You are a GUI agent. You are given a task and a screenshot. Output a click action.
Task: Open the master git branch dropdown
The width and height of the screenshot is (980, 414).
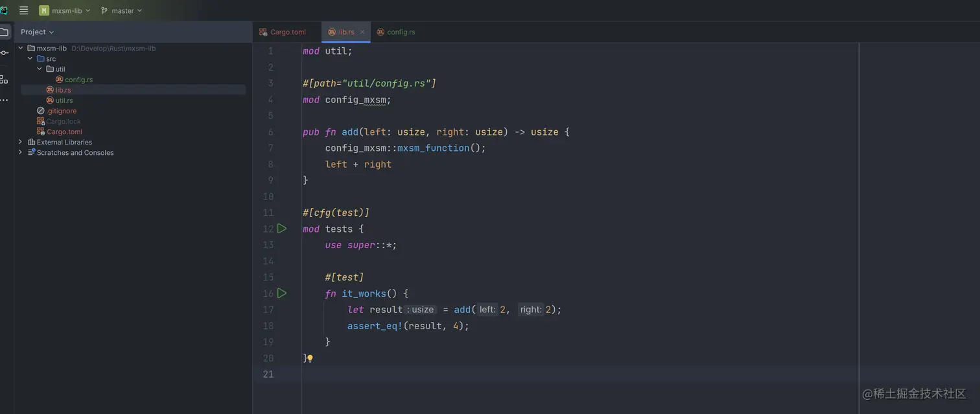click(x=121, y=10)
